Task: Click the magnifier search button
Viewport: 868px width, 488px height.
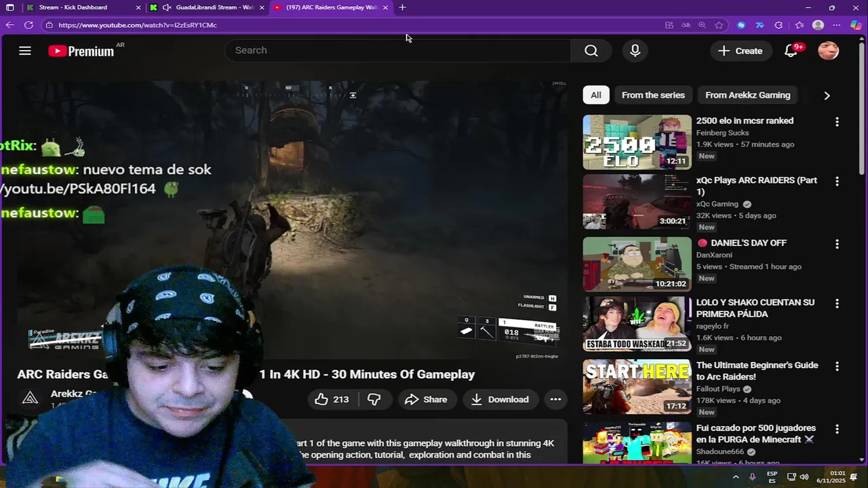Action: 591,51
